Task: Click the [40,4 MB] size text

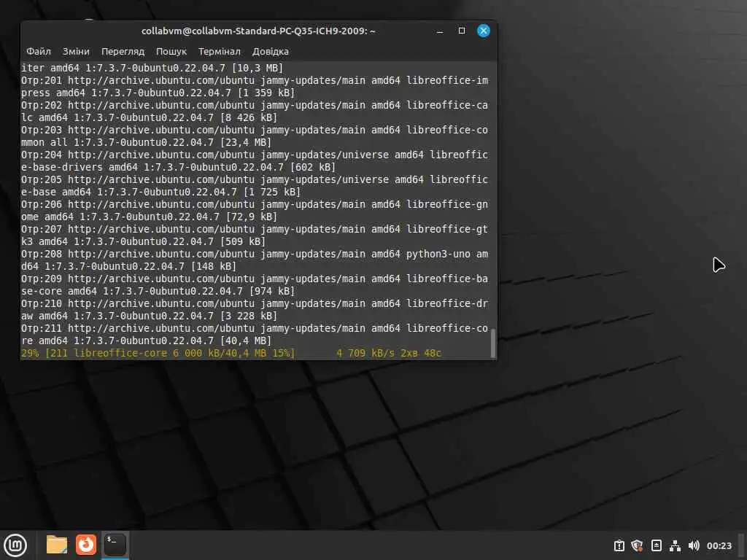Action: pos(246,341)
